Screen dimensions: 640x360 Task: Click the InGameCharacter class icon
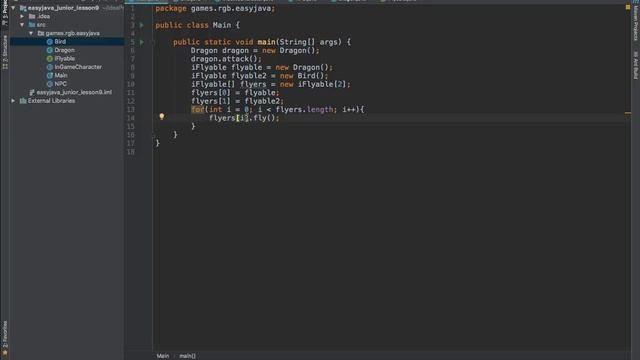50,67
